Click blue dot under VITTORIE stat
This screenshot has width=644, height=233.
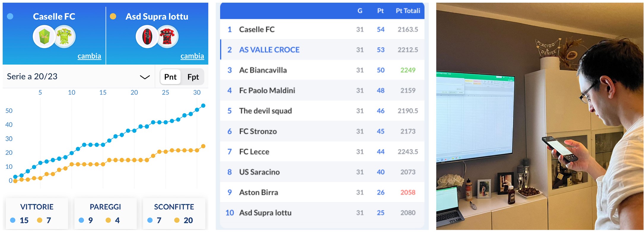click(13, 220)
